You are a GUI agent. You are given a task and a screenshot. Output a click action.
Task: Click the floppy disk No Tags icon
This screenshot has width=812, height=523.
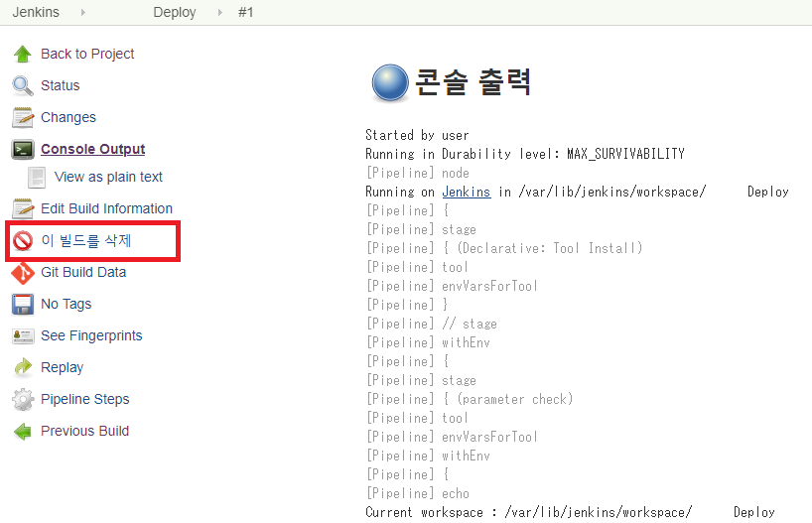click(x=22, y=305)
